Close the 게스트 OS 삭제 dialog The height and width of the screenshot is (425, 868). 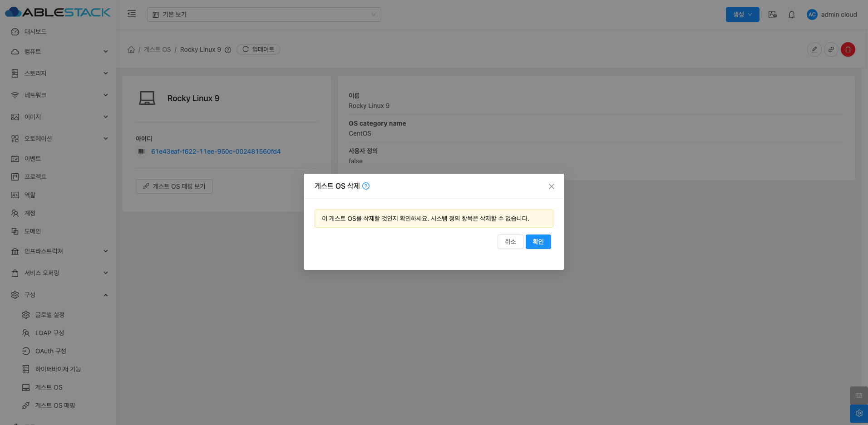(x=552, y=186)
